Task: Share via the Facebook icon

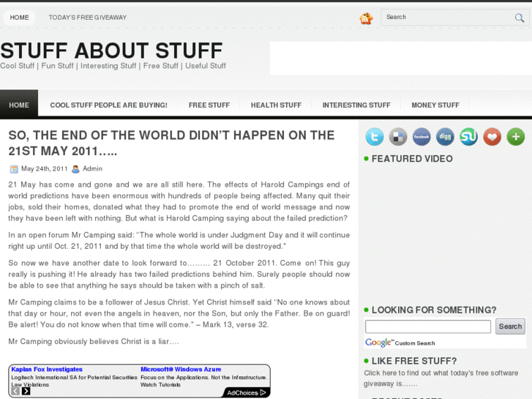Action: click(422, 136)
